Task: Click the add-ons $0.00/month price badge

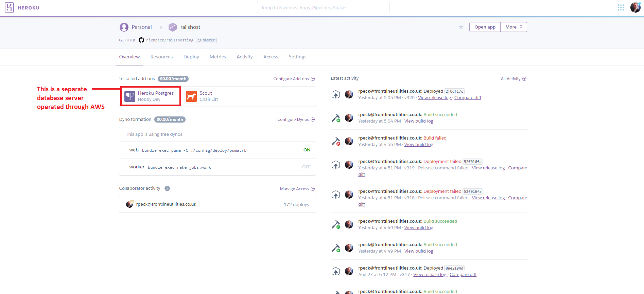Action: coord(173,79)
